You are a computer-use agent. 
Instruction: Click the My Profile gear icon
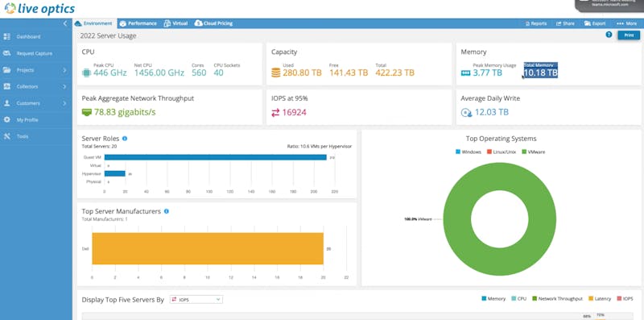(6, 119)
